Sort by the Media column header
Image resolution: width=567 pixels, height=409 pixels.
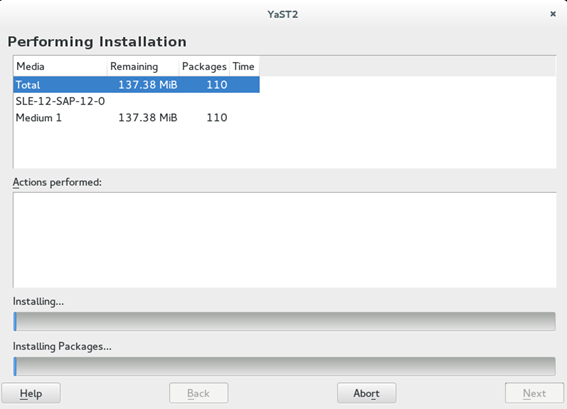pyautogui.click(x=60, y=67)
